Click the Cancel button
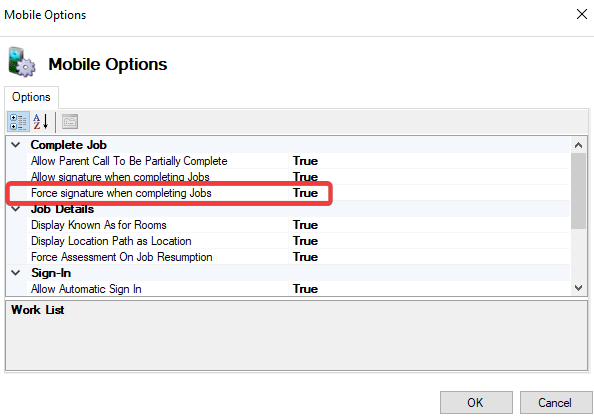594x419 pixels. (555, 402)
